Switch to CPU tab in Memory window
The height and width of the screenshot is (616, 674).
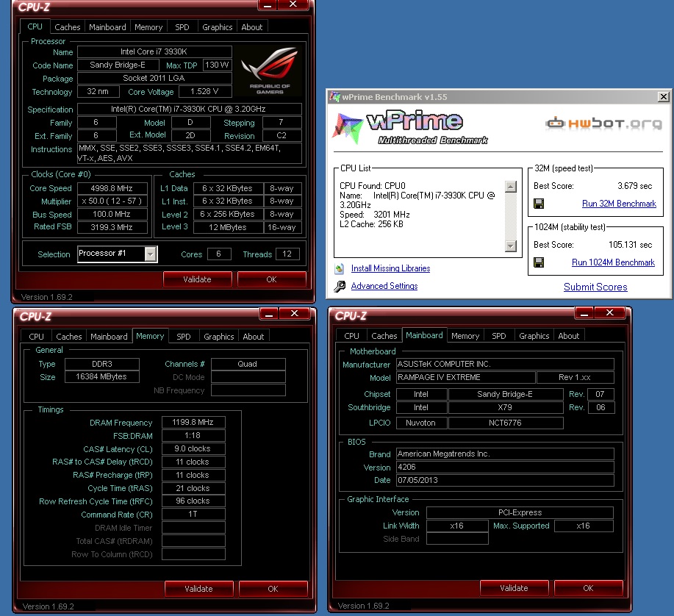pos(36,337)
